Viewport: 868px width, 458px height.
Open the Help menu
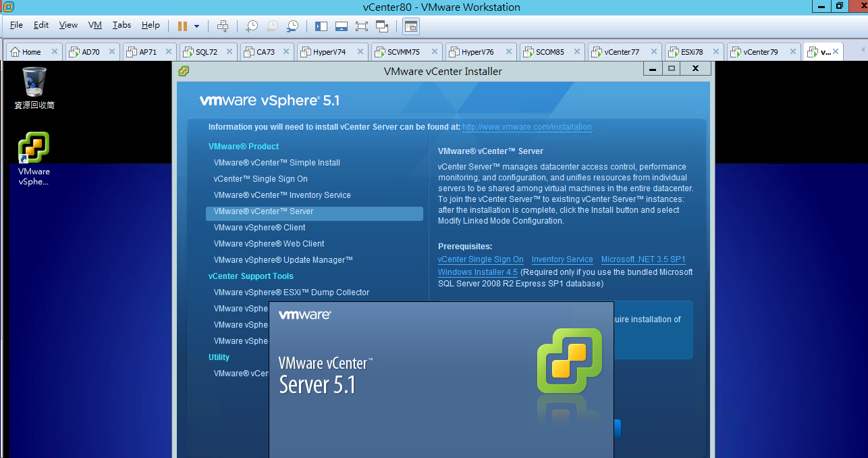[151, 25]
